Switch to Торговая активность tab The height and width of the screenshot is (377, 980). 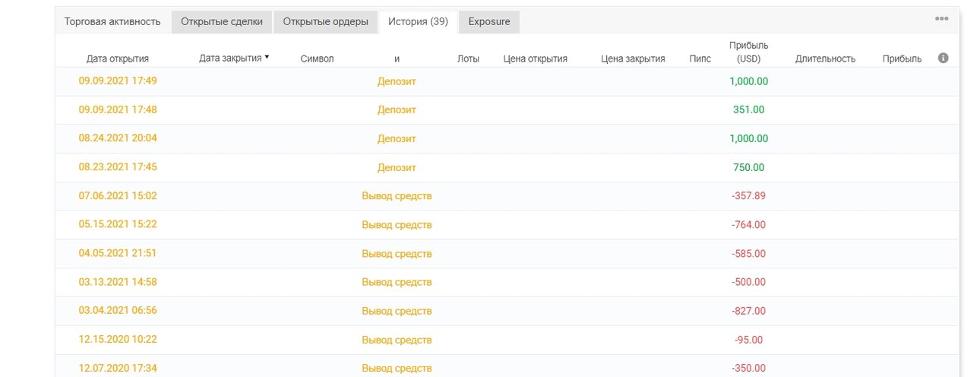point(112,21)
